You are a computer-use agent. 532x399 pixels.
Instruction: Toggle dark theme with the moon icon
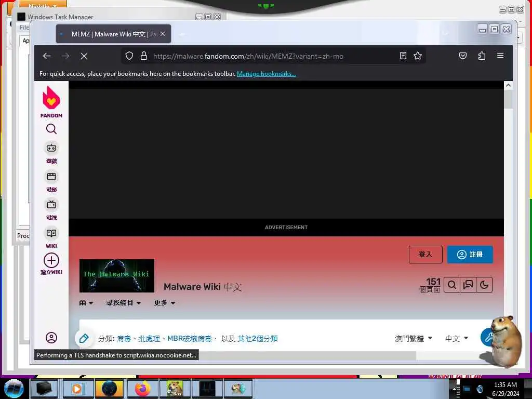pyautogui.click(x=484, y=285)
